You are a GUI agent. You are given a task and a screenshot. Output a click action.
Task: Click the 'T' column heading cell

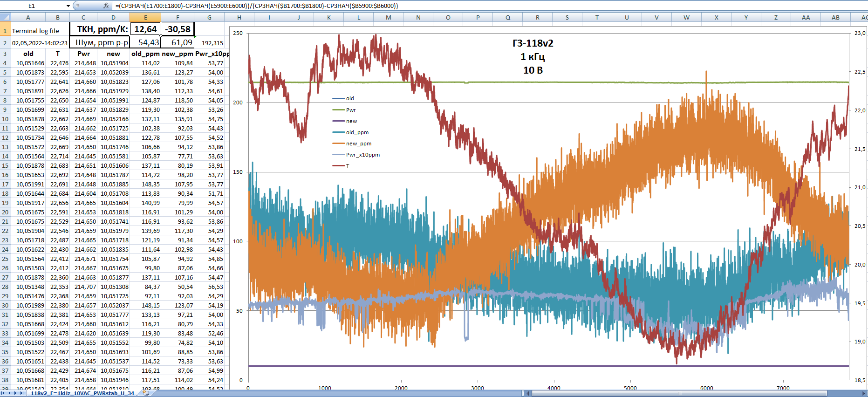[57, 54]
